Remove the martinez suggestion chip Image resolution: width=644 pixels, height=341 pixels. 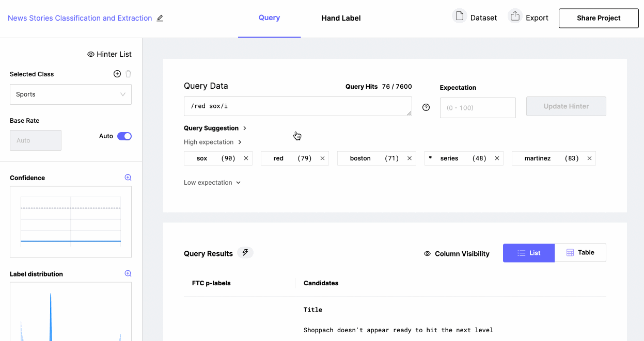[x=589, y=158]
